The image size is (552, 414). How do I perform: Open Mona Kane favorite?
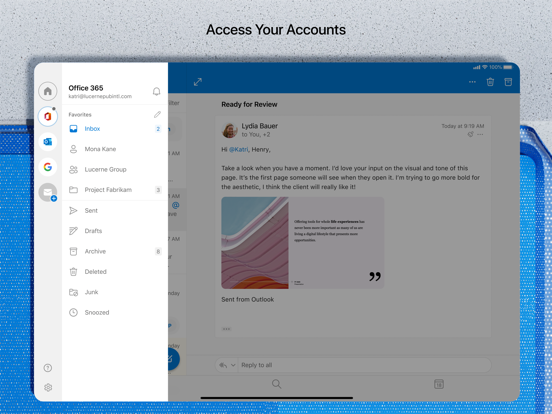pyautogui.click(x=115, y=149)
